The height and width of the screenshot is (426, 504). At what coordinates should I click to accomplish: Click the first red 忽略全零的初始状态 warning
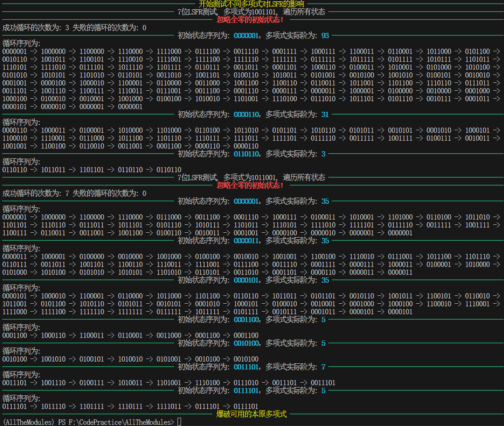click(x=250, y=20)
